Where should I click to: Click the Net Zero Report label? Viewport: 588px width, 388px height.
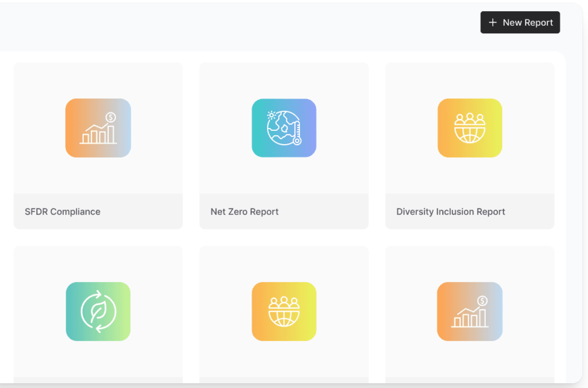click(245, 212)
